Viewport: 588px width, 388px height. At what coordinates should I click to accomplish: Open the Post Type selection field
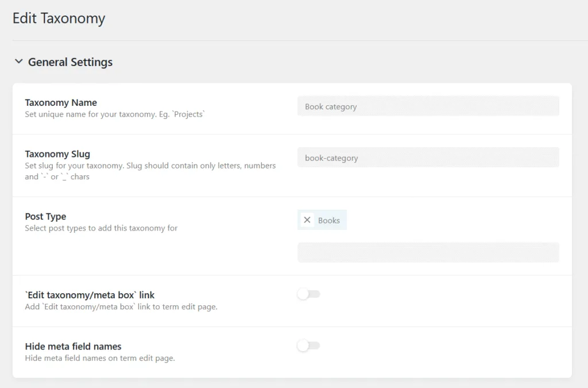click(428, 252)
